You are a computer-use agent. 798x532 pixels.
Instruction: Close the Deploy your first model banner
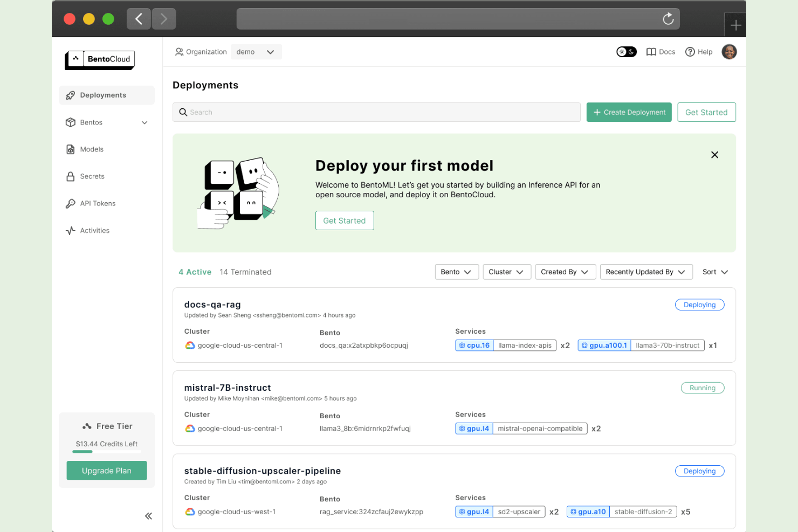coord(714,155)
